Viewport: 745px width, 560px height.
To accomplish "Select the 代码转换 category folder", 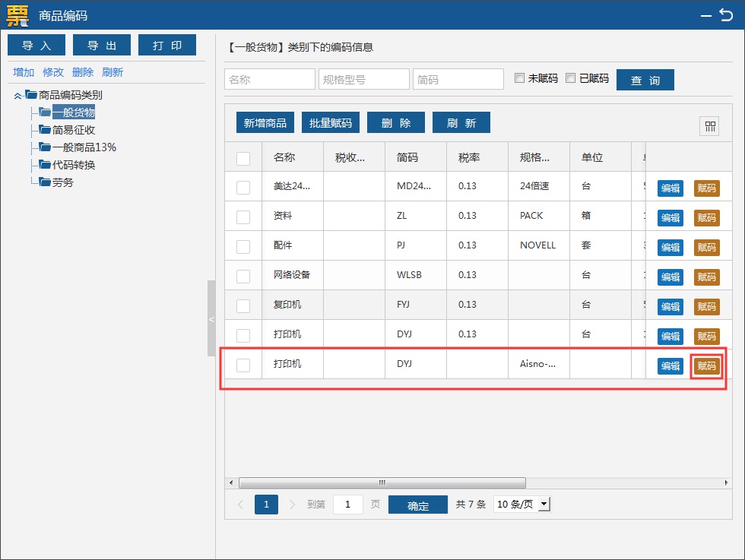I will pyautogui.click(x=73, y=165).
